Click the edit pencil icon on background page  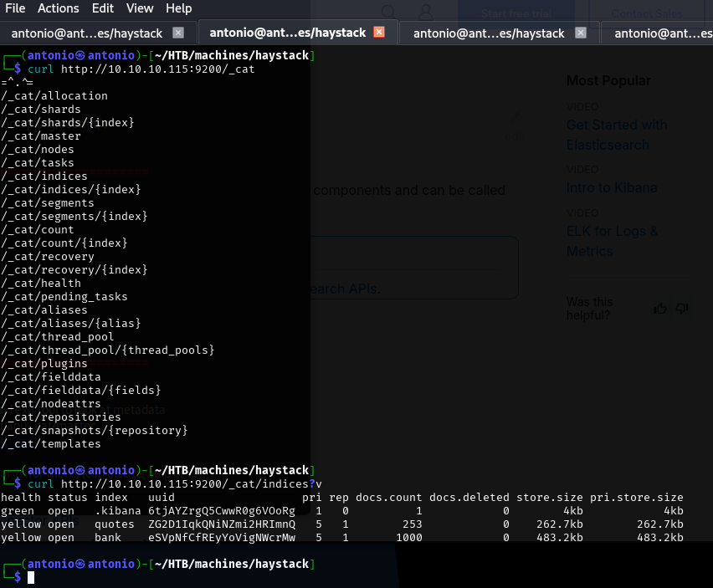pyautogui.click(x=515, y=118)
